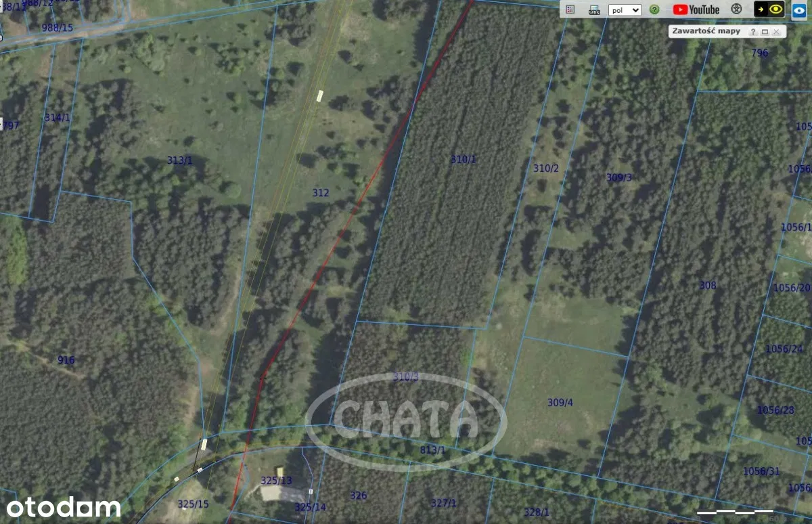Screen dimensions: 812x524
Task: Click the circular emblem icon
Action: click(x=737, y=9)
